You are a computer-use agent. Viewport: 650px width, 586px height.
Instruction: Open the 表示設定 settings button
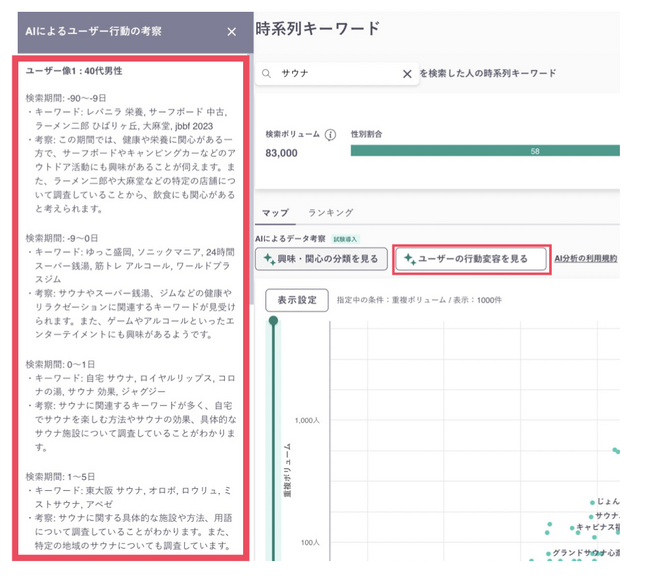point(297,300)
